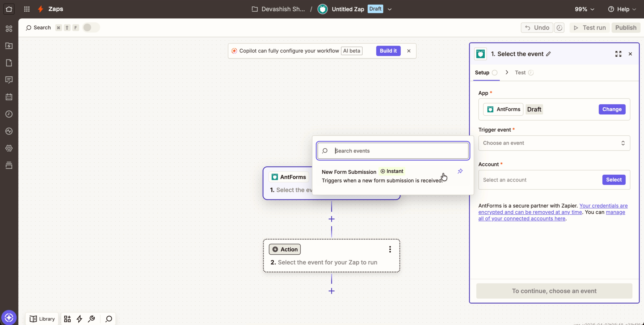Viewport: 644px width, 325px height.
Task: Click the wrench tool in bottom toolbar
Action: (x=91, y=319)
